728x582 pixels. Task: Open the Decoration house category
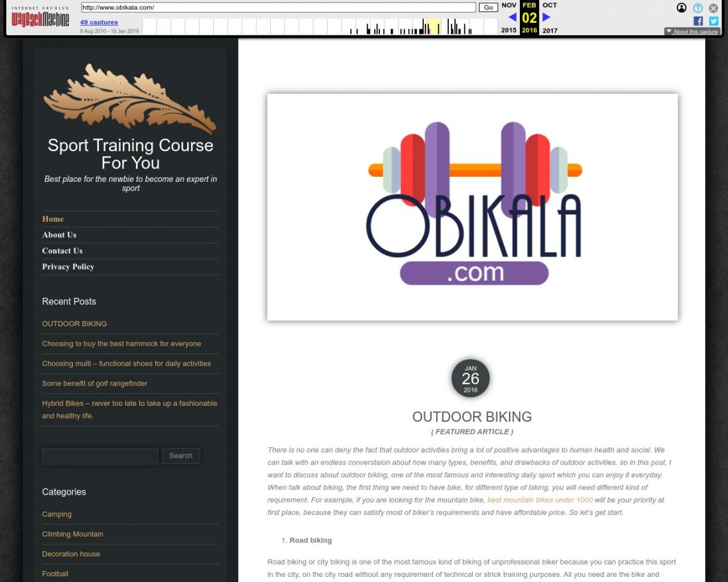tap(71, 554)
